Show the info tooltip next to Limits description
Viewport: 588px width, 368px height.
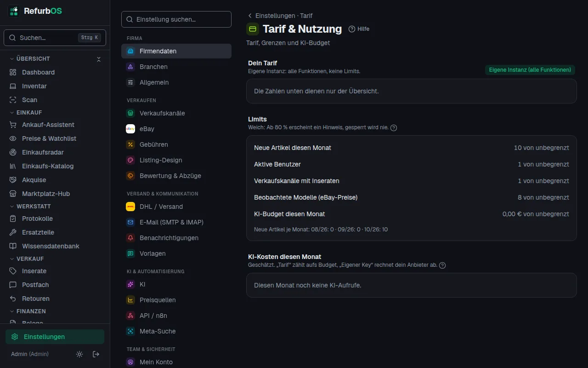point(394,128)
